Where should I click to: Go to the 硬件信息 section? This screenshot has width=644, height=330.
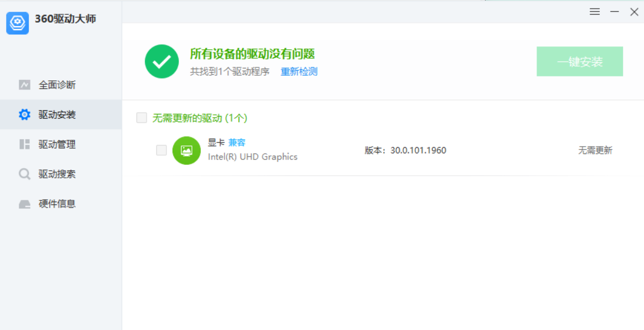coord(57,204)
